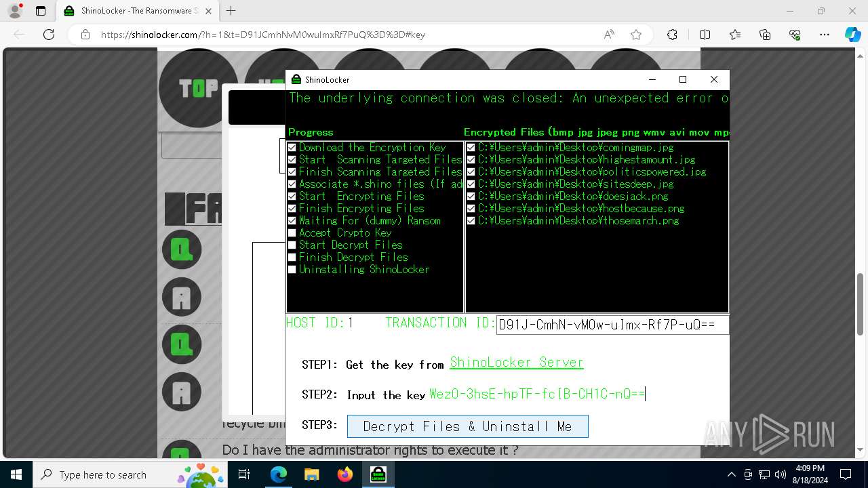
Task: Focus the browser address bar URL
Action: 262,35
